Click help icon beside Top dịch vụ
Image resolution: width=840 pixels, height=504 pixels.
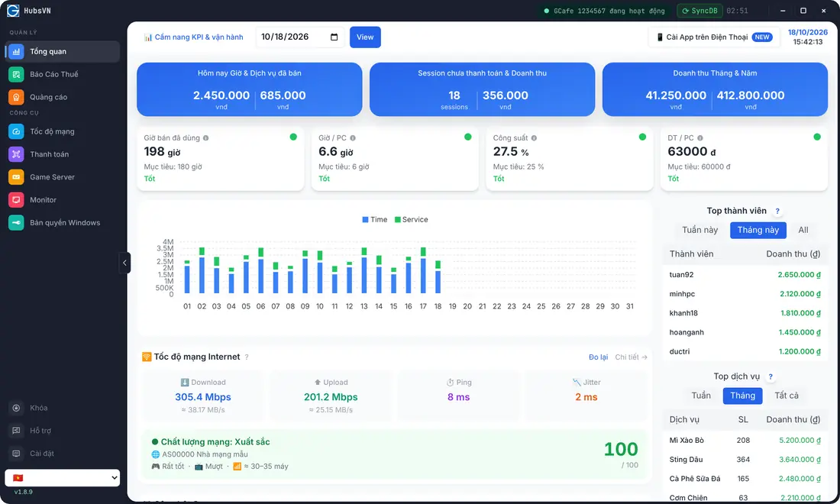[x=771, y=376]
